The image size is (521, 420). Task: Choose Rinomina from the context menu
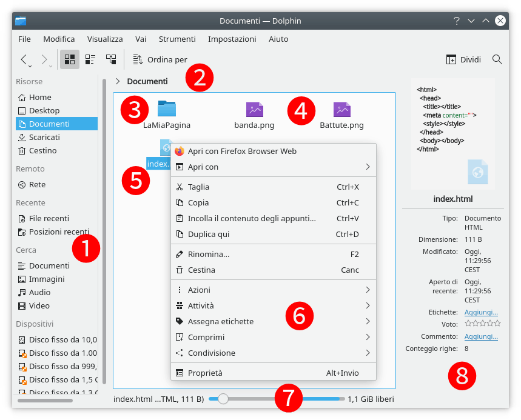click(x=209, y=254)
